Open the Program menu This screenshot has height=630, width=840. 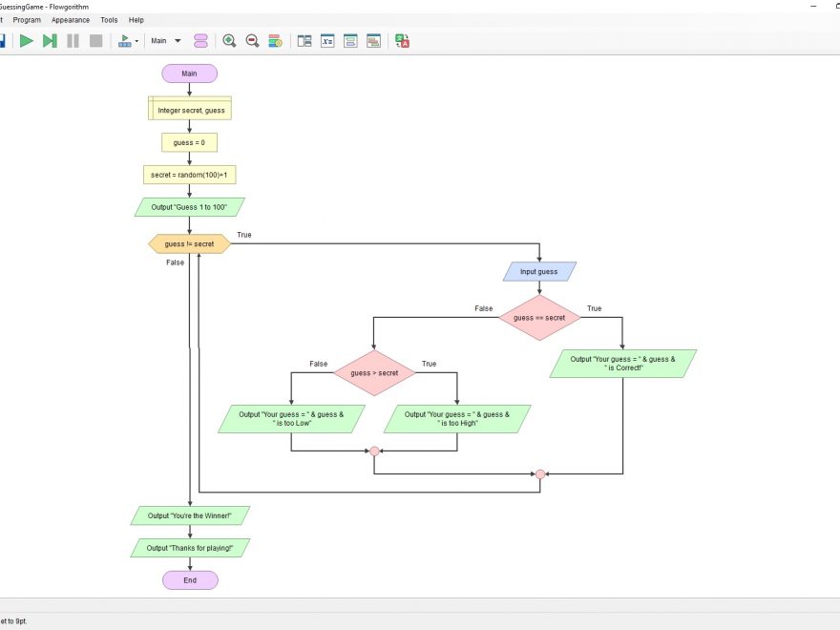pos(27,20)
